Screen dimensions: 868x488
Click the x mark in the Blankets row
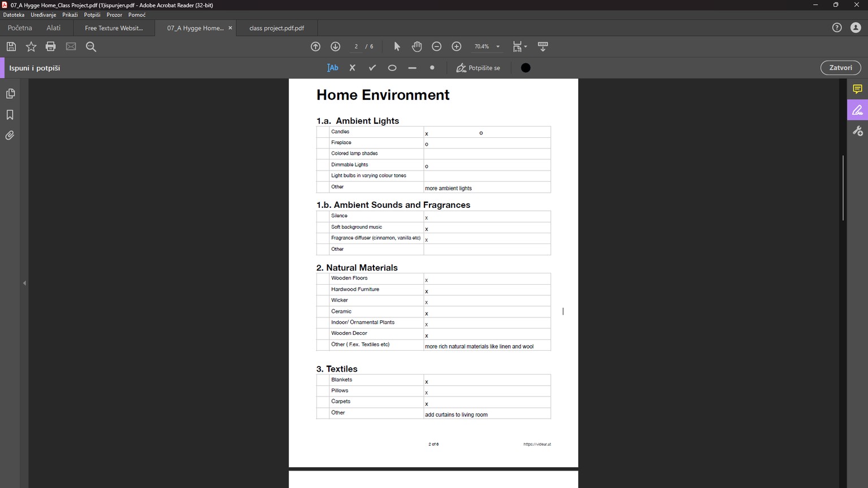point(427,382)
